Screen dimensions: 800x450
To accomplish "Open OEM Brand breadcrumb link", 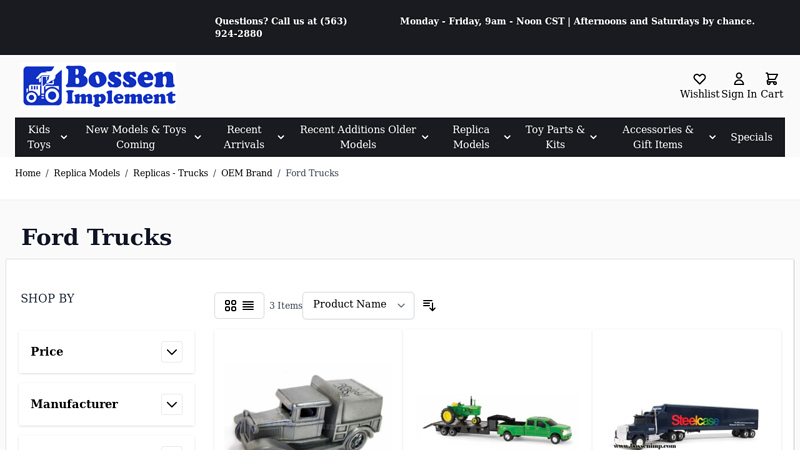I will pyautogui.click(x=246, y=173).
